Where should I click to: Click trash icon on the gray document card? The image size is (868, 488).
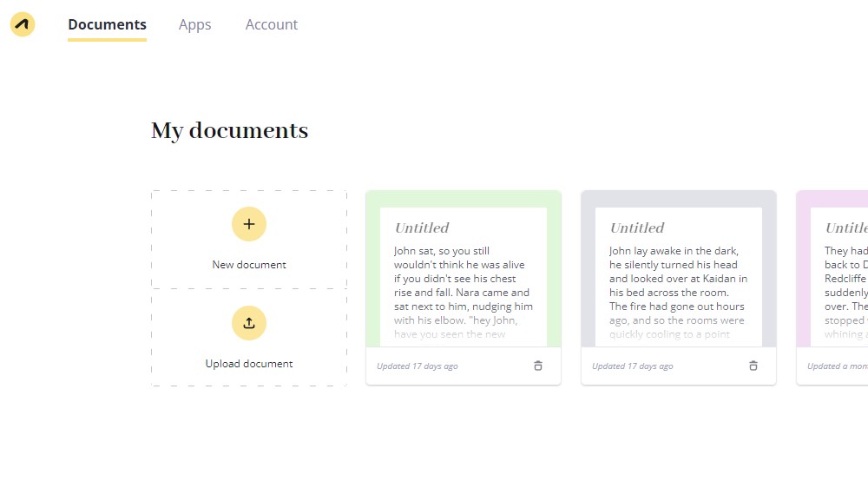click(753, 366)
